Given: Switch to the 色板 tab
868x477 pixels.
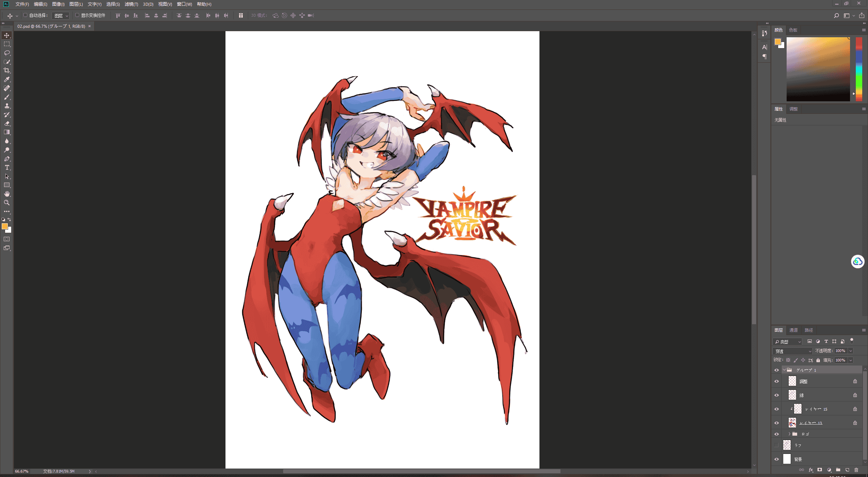Looking at the screenshot, I should coord(793,30).
